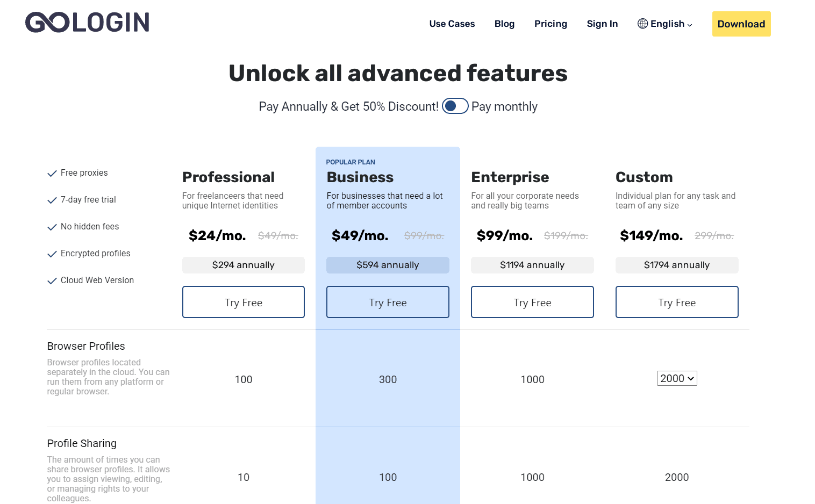This screenshot has width=815, height=504.
Task: Click the $149/mo. Custom price
Action: pyautogui.click(x=652, y=235)
